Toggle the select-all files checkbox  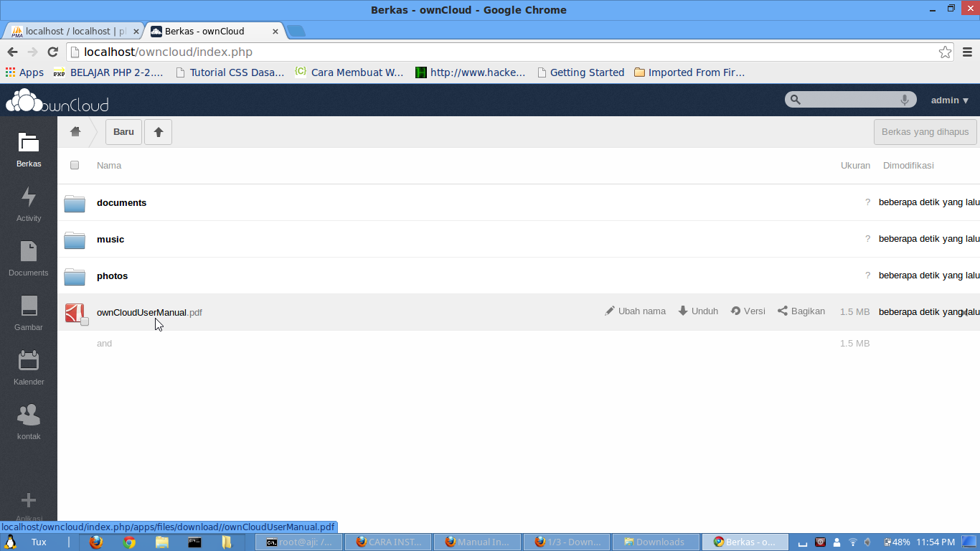tap(75, 165)
